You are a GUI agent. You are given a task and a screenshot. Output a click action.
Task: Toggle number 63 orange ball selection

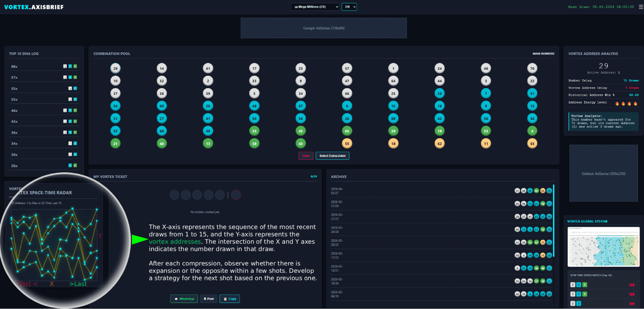[x=532, y=144]
